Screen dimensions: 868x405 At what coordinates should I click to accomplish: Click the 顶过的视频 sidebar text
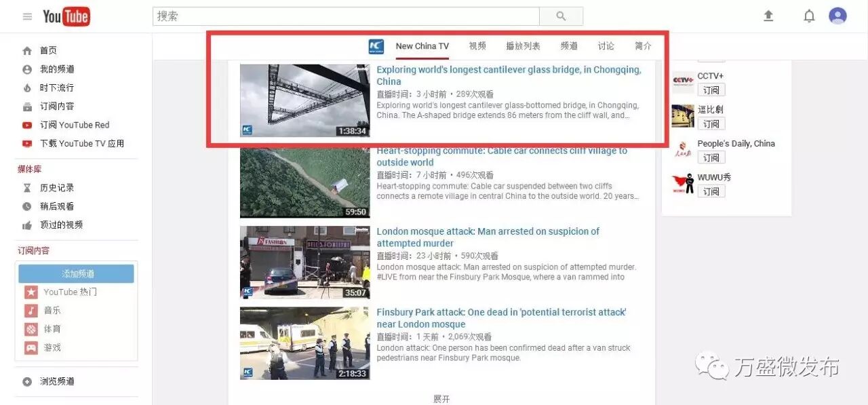61,225
